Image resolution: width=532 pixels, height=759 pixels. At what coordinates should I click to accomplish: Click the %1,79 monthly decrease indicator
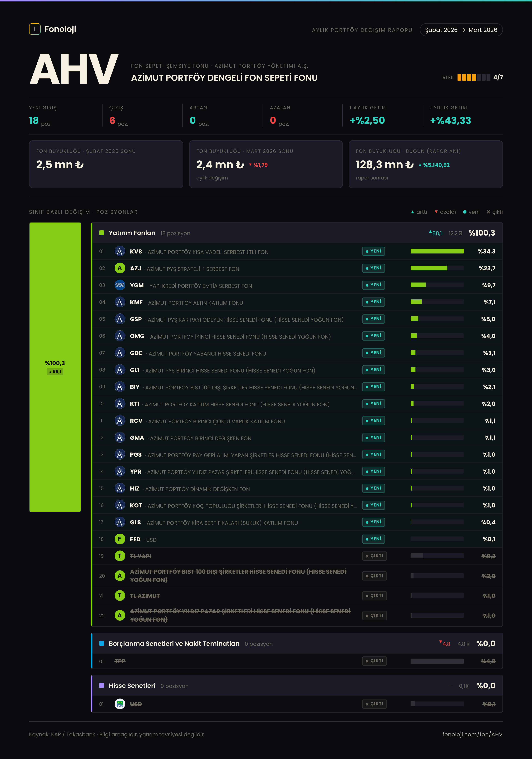tap(258, 165)
